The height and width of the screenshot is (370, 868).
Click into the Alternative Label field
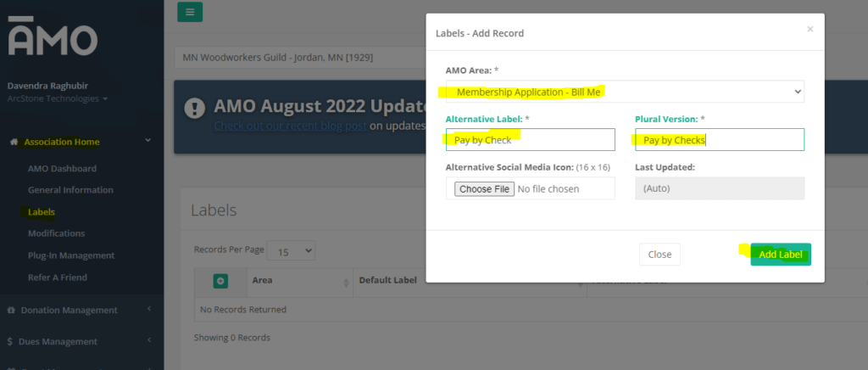coord(531,140)
